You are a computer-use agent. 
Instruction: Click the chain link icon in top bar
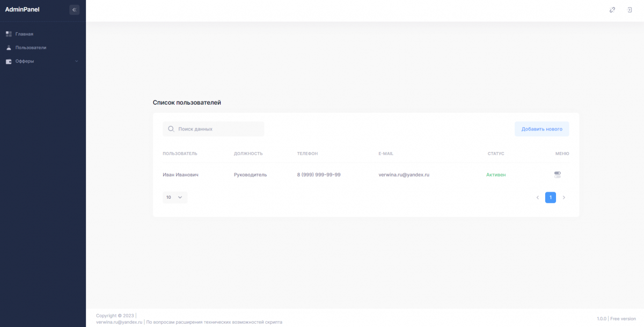(612, 10)
